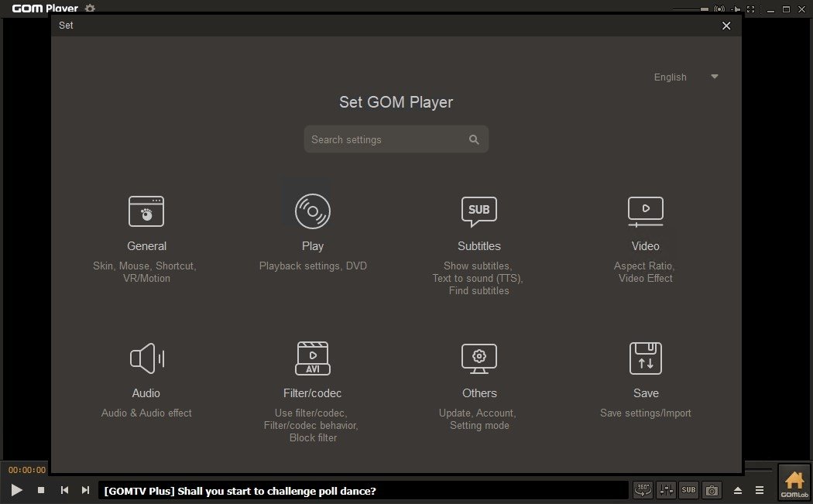Open the Save floppy disk icon
813x504 pixels.
646,358
